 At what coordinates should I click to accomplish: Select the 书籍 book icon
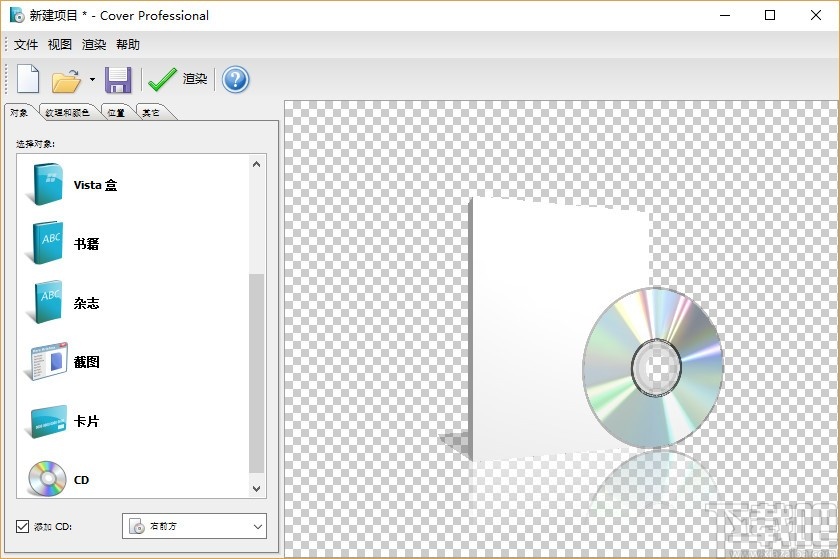click(47, 243)
